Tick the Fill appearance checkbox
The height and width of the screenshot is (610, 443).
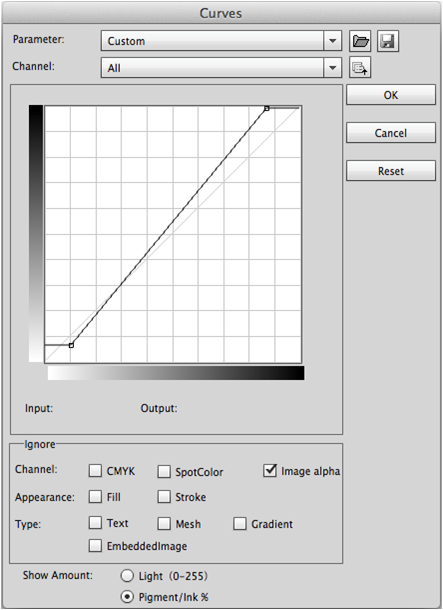coord(95,496)
